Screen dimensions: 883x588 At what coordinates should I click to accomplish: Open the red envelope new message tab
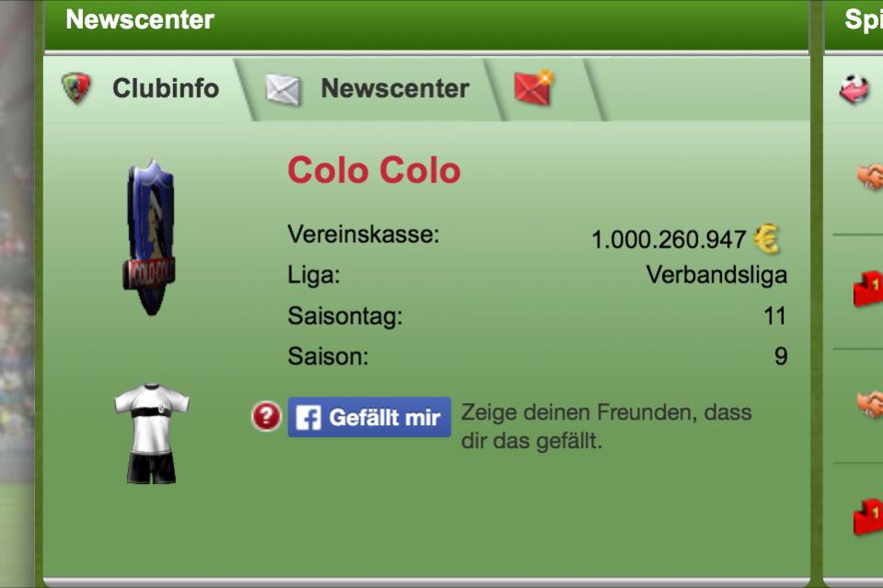(x=543, y=89)
